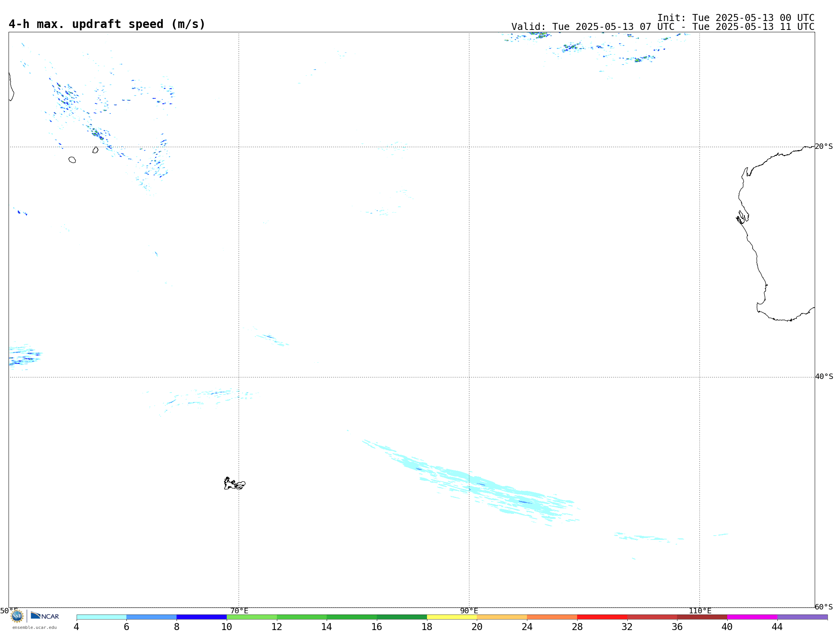Click the colorbar tick label "6"
This screenshot has height=632, width=840.
pyautogui.click(x=126, y=627)
